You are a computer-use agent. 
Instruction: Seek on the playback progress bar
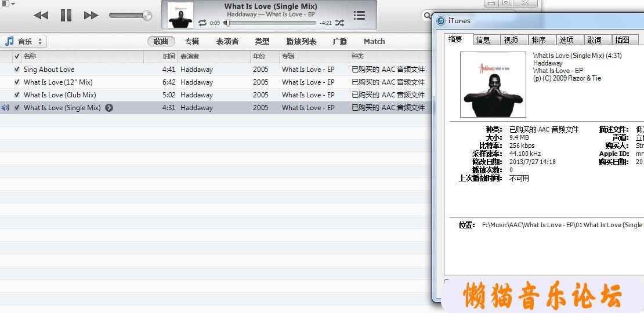point(271,23)
